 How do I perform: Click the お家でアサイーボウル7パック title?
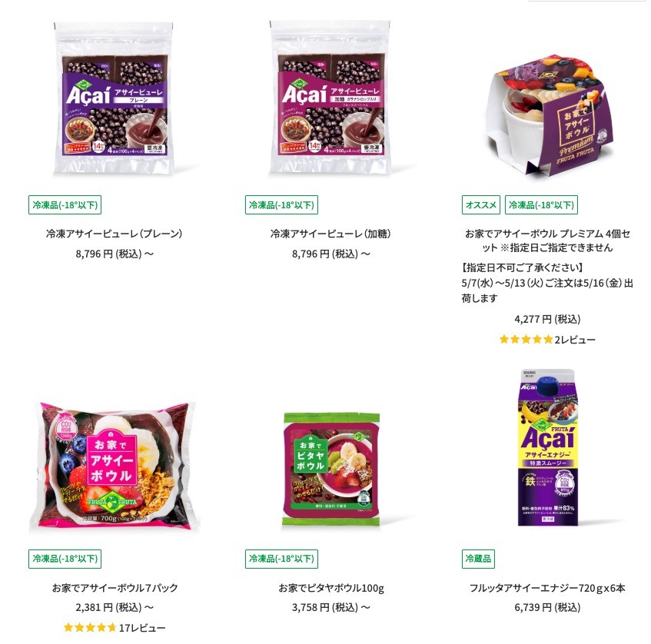(115, 588)
